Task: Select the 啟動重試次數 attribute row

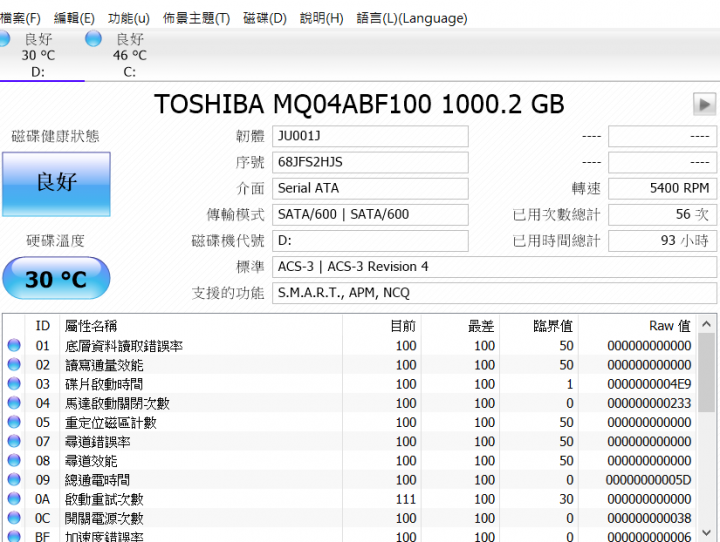Action: pyautogui.click(x=350, y=499)
